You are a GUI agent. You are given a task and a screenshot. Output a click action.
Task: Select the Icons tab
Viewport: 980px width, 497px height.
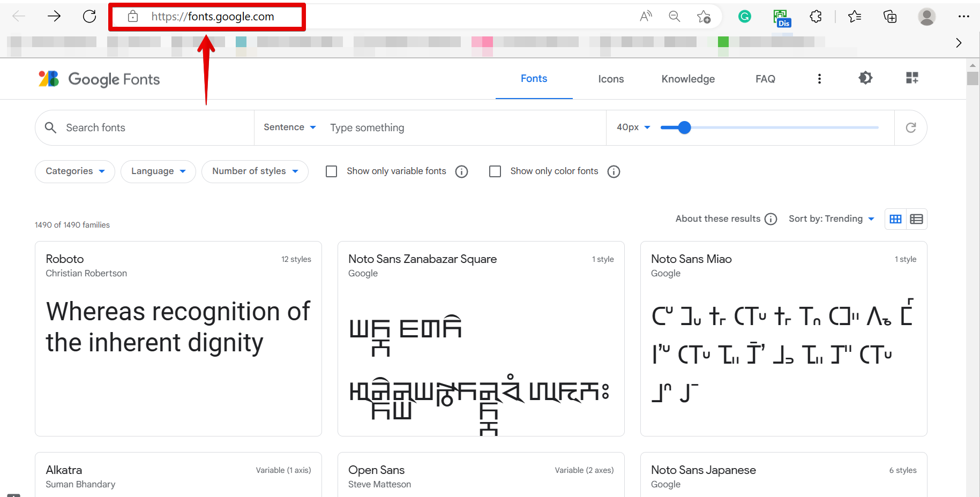point(611,79)
